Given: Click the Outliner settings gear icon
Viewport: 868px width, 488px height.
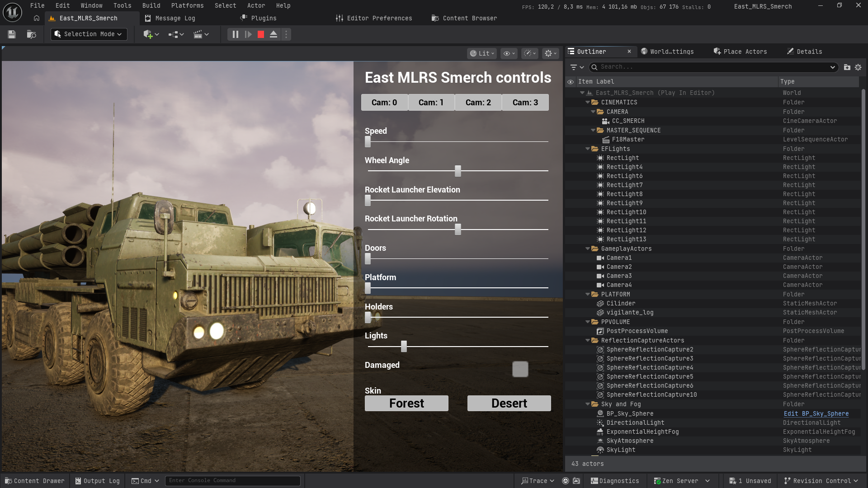Looking at the screenshot, I should click(x=858, y=67).
